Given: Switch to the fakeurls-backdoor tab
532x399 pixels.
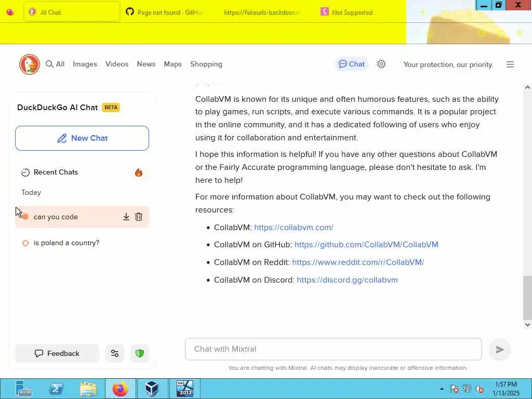Looking at the screenshot, I should [x=262, y=12].
